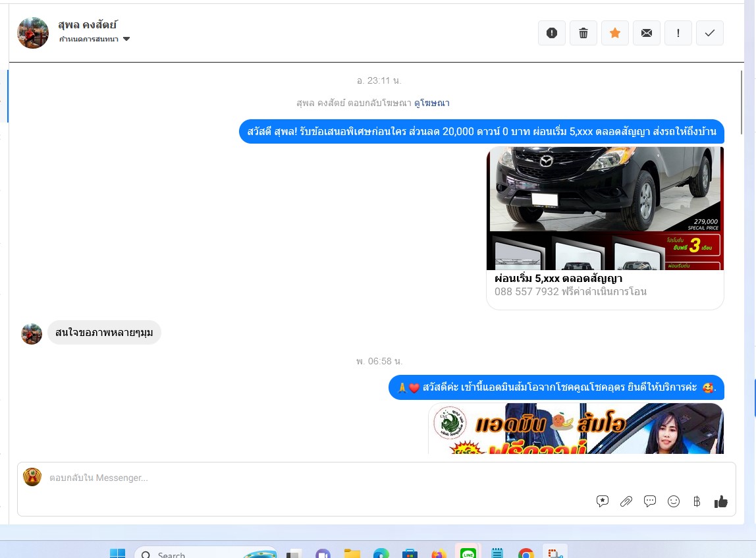
Task: Click sender avatar beside สนใจขอภาพหลายๆมุม
Action: coord(32,334)
